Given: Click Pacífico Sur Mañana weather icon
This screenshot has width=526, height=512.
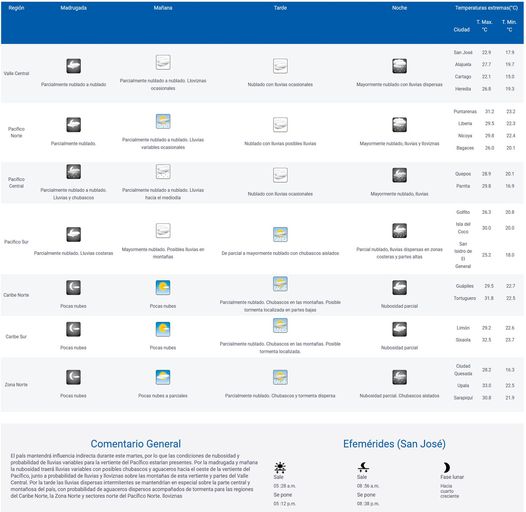Looking at the screenshot, I should tap(163, 231).
